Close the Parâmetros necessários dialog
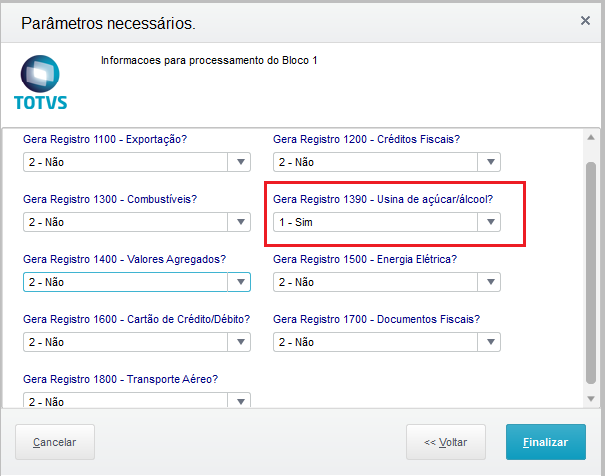This screenshot has width=605, height=476. coord(585,20)
